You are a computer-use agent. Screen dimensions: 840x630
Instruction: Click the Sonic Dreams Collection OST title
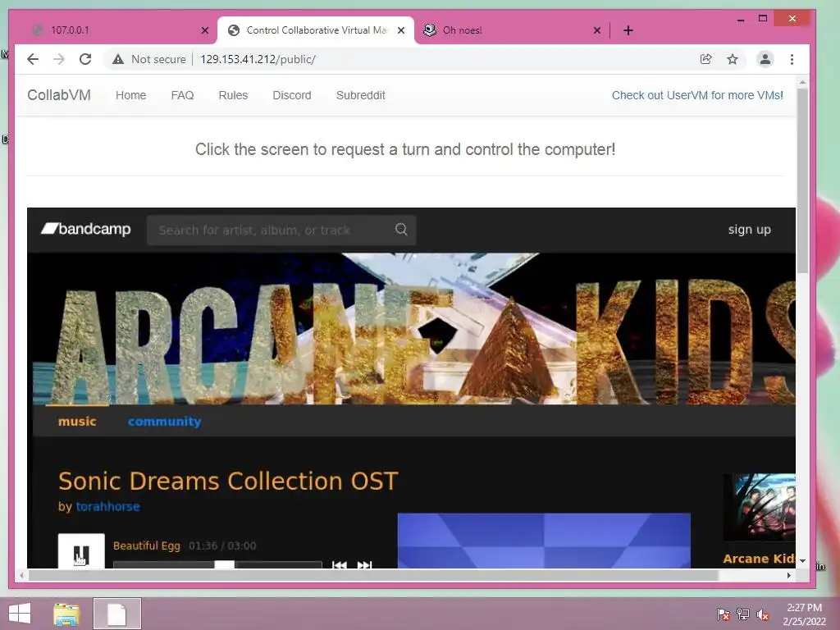pyautogui.click(x=228, y=481)
